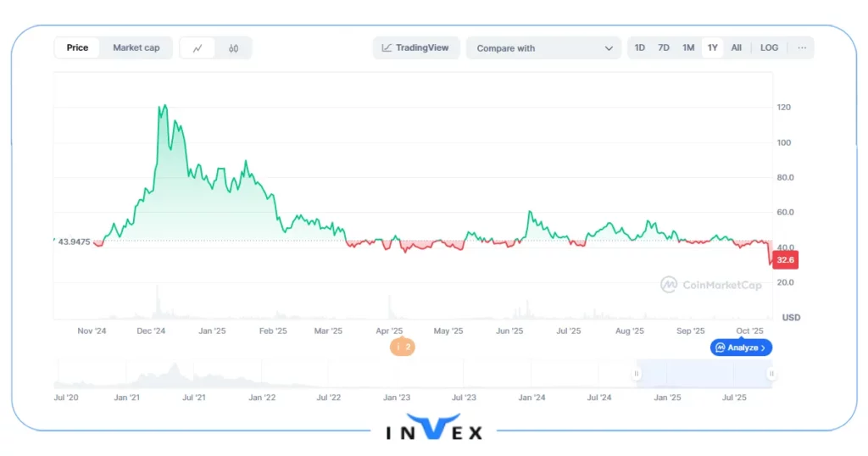Open the three-dot more options menu
868x456 pixels.
801,48
